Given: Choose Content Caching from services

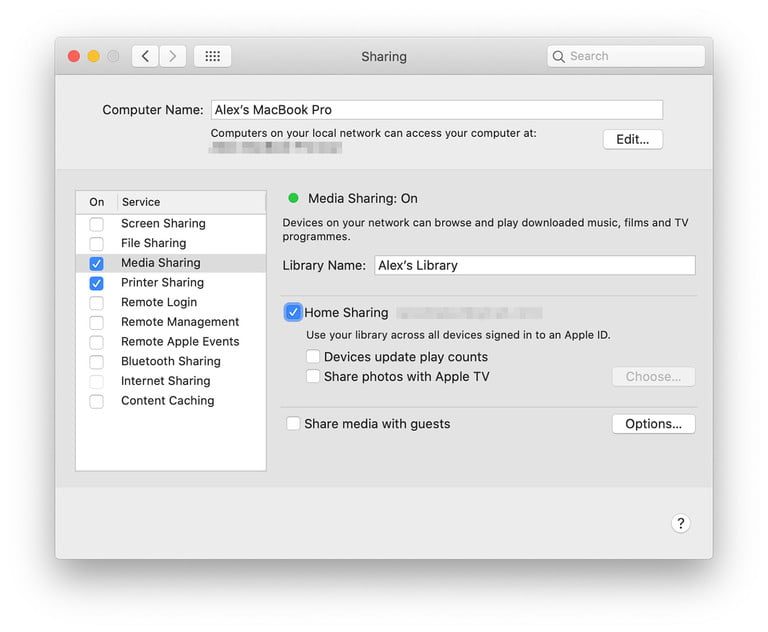Looking at the screenshot, I should pyautogui.click(x=167, y=401).
